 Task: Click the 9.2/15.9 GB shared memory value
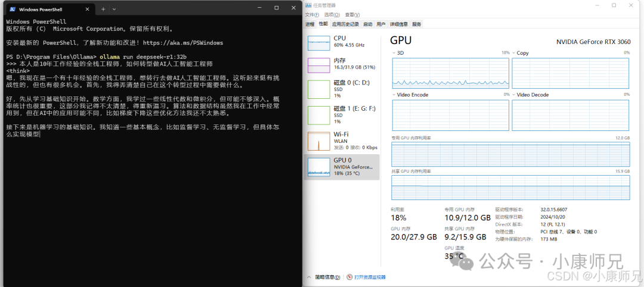(465, 237)
